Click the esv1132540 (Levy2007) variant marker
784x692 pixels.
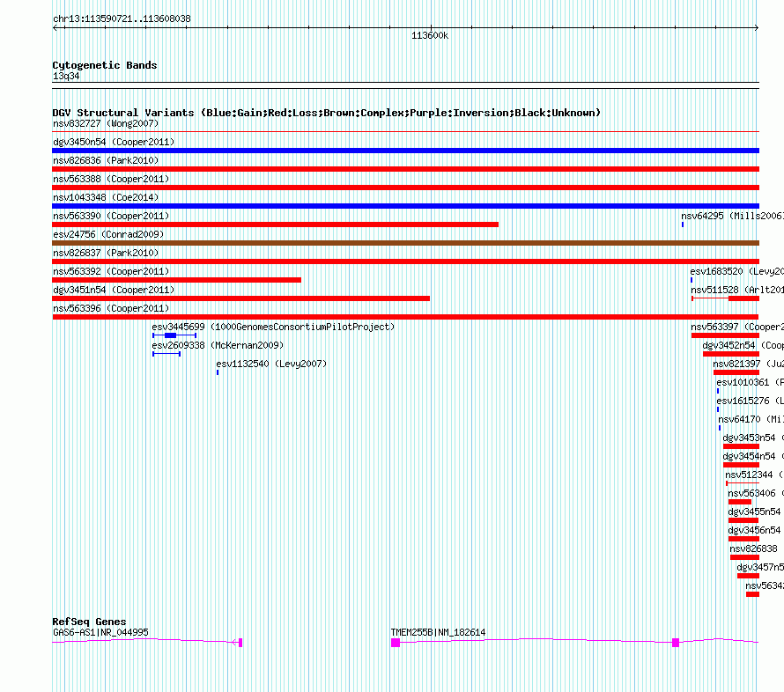[x=218, y=372]
